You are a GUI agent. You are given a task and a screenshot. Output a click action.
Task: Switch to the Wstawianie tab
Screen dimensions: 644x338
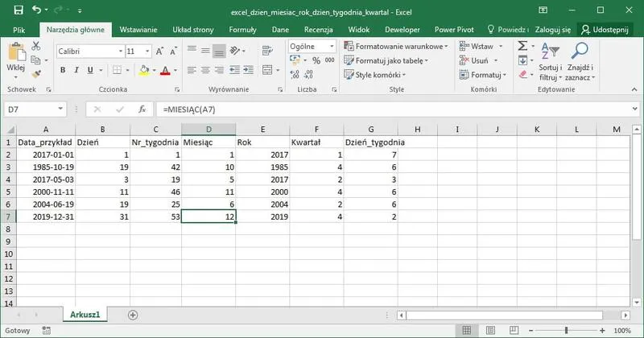[138, 29]
